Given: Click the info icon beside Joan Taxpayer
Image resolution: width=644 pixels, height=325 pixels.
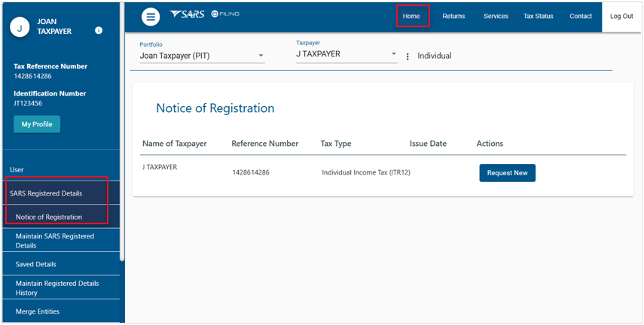Looking at the screenshot, I should click(x=99, y=30).
